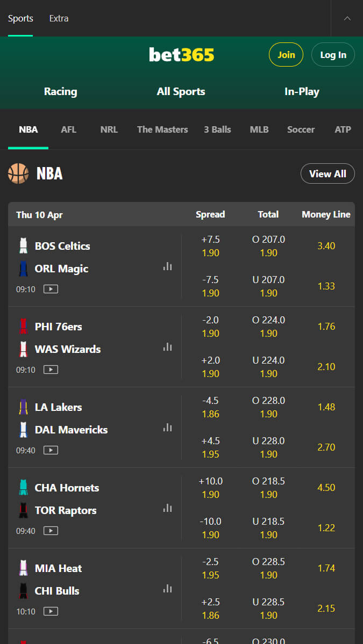Image resolution: width=363 pixels, height=644 pixels.
Task: Open the In-Play section
Action: point(302,92)
